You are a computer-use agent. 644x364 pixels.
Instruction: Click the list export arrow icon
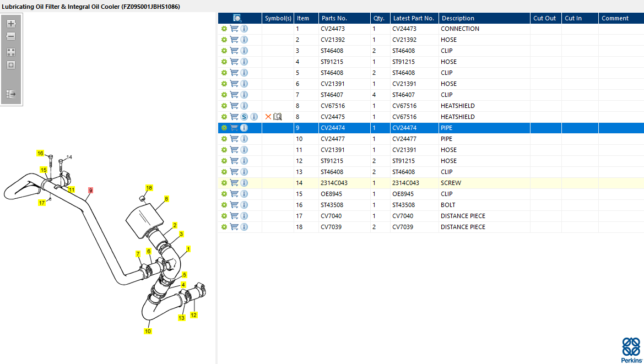pyautogui.click(x=11, y=94)
